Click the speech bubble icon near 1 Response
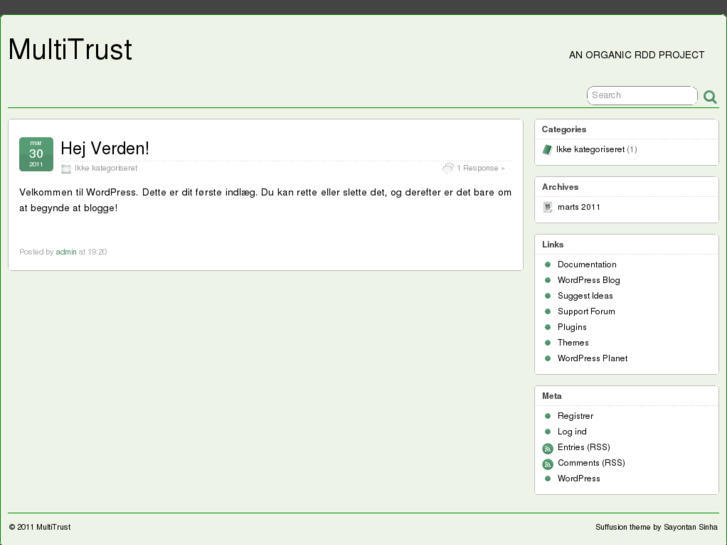 click(x=447, y=168)
